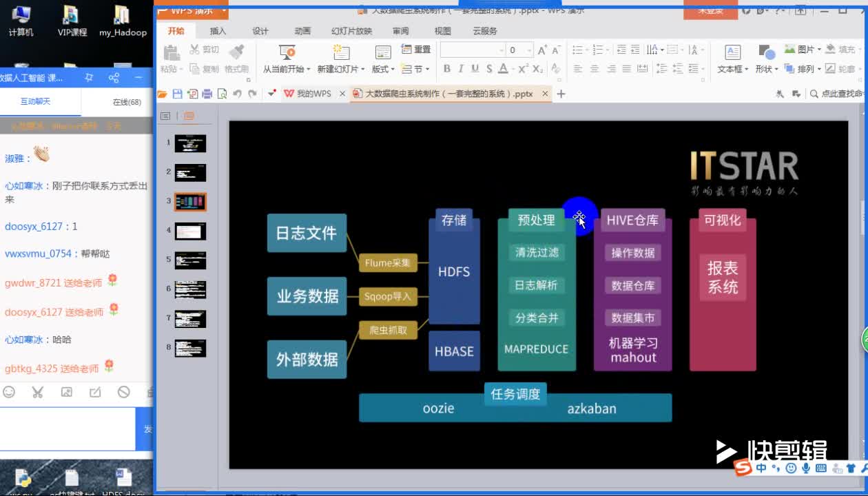Image resolution: width=868 pixels, height=496 pixels.
Task: Start slideshow with Play From Current (从当前开始)
Action: coord(288,53)
